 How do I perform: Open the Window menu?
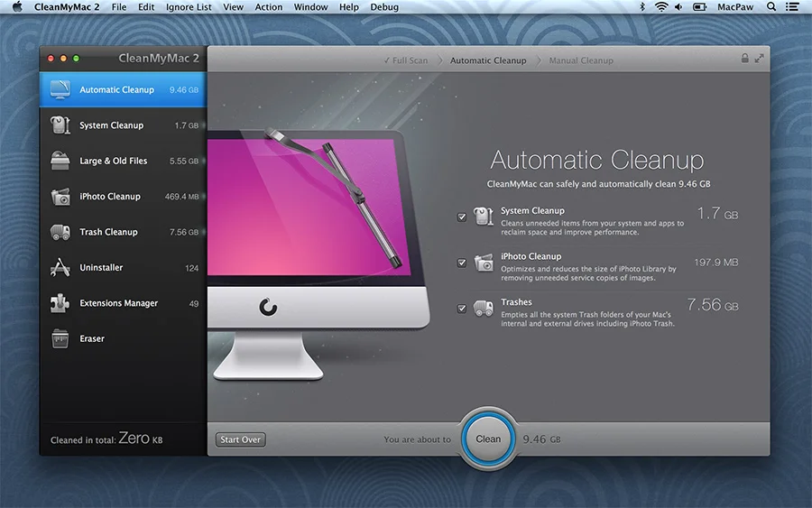(x=310, y=6)
